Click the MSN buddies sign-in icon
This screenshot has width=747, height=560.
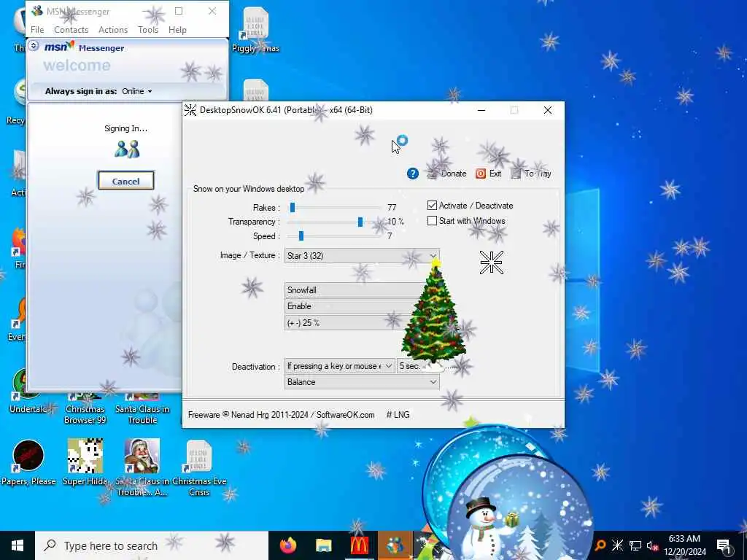pos(127,149)
